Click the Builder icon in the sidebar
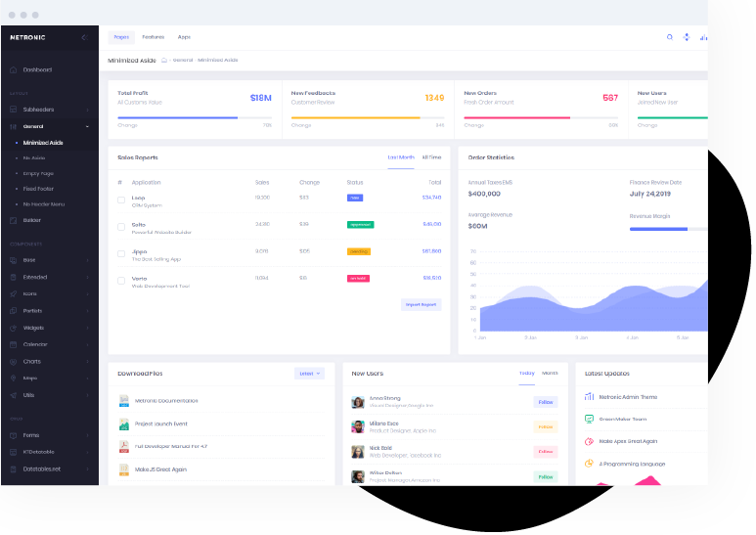This screenshot has width=756, height=535. point(13,220)
